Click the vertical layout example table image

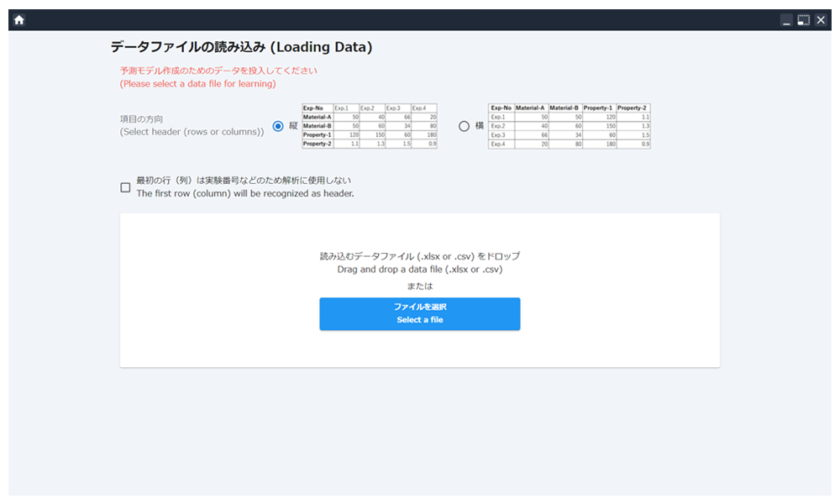pyautogui.click(x=370, y=126)
